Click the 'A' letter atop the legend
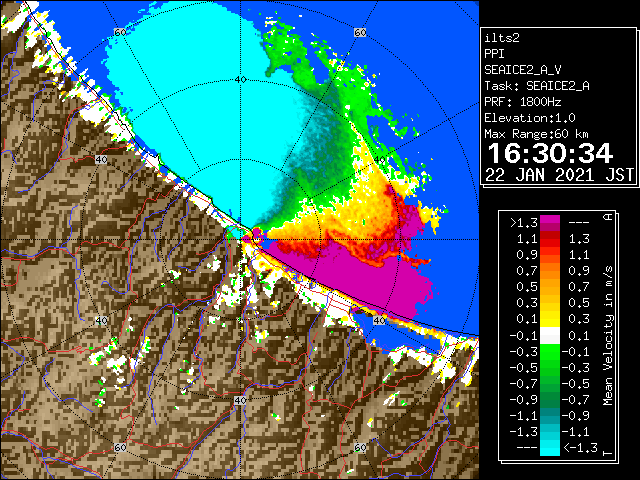 pos(608,217)
